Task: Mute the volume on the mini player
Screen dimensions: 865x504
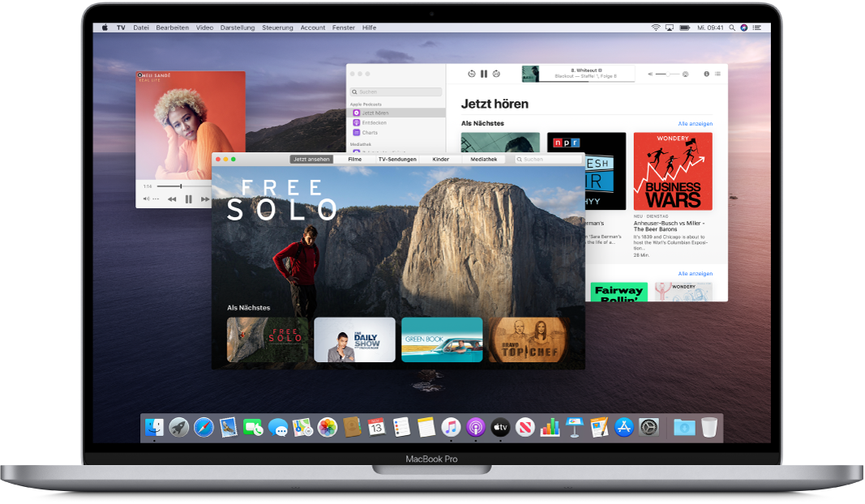Action: (x=146, y=199)
